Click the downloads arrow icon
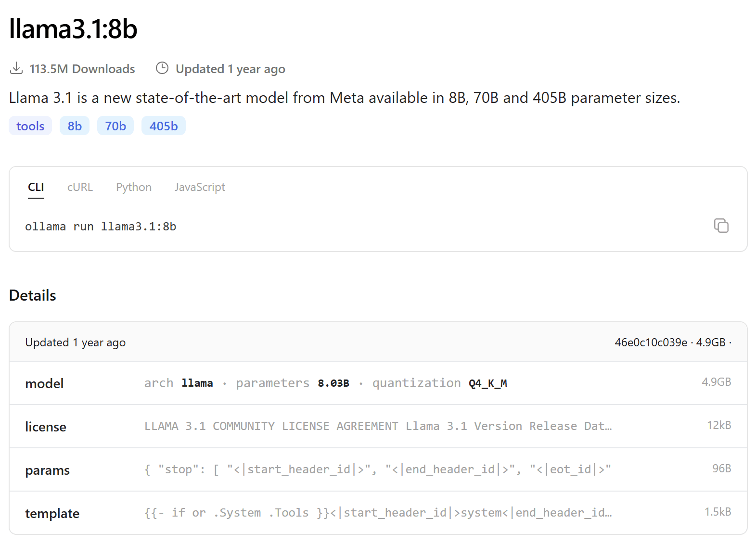 coord(16,68)
